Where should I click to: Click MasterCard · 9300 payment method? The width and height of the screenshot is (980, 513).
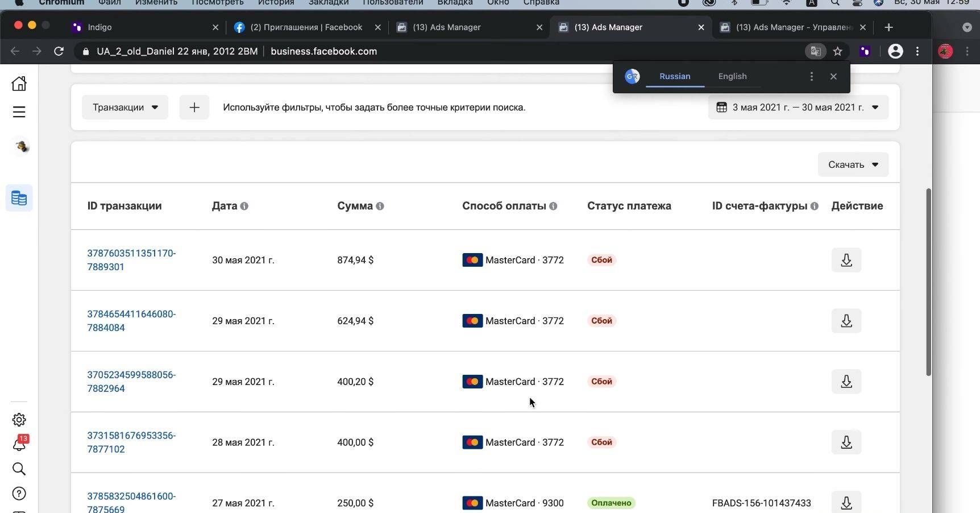(x=513, y=503)
